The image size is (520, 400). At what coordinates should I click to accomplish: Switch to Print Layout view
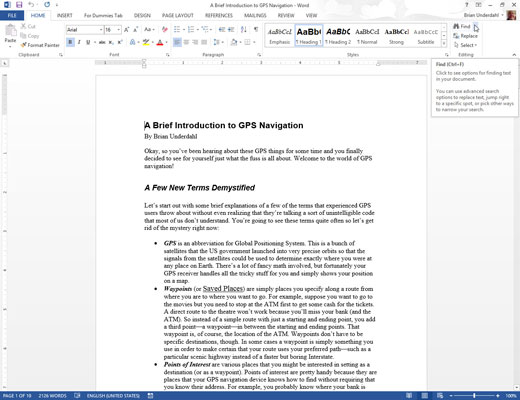coord(425,396)
